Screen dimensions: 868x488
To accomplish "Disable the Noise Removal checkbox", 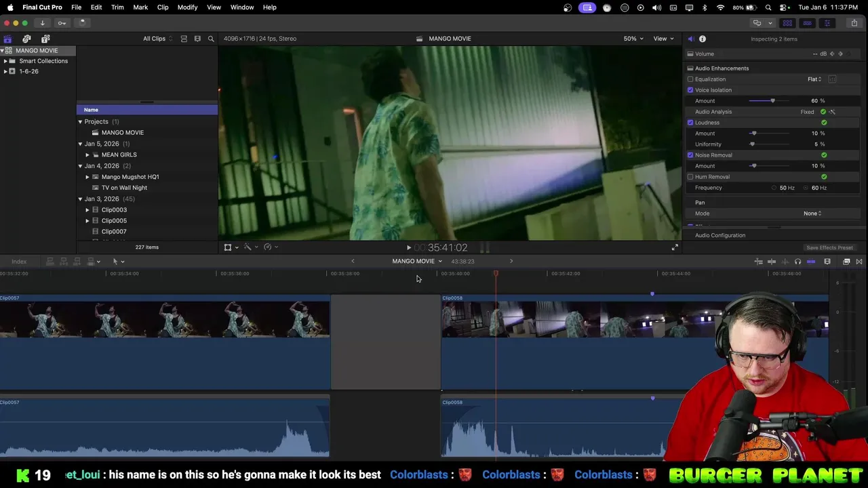I will (690, 155).
